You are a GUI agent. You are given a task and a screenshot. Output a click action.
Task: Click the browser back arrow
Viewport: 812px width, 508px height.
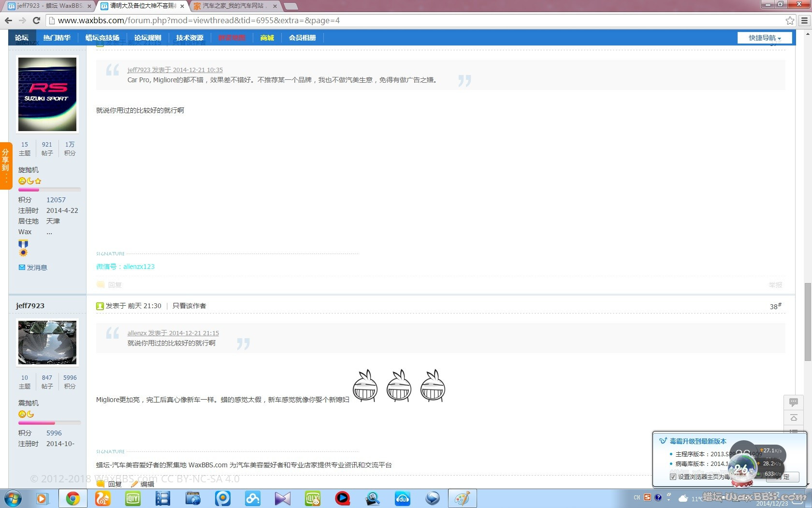[8, 20]
